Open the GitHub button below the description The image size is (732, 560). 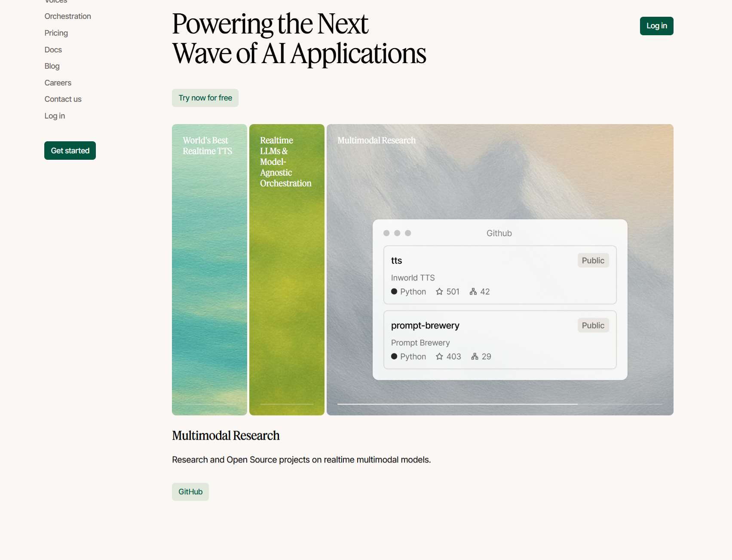click(190, 492)
